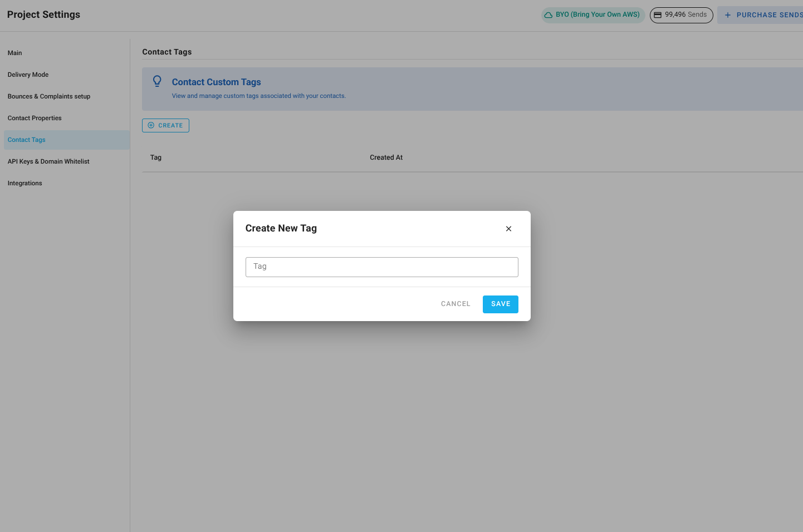
Task: Select Delivery Mode from the sidebar
Action: pos(28,75)
